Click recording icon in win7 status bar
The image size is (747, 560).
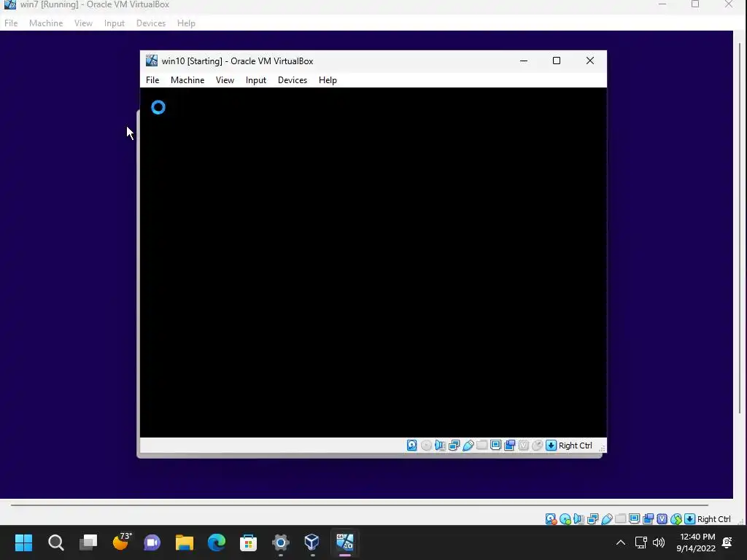point(648,519)
